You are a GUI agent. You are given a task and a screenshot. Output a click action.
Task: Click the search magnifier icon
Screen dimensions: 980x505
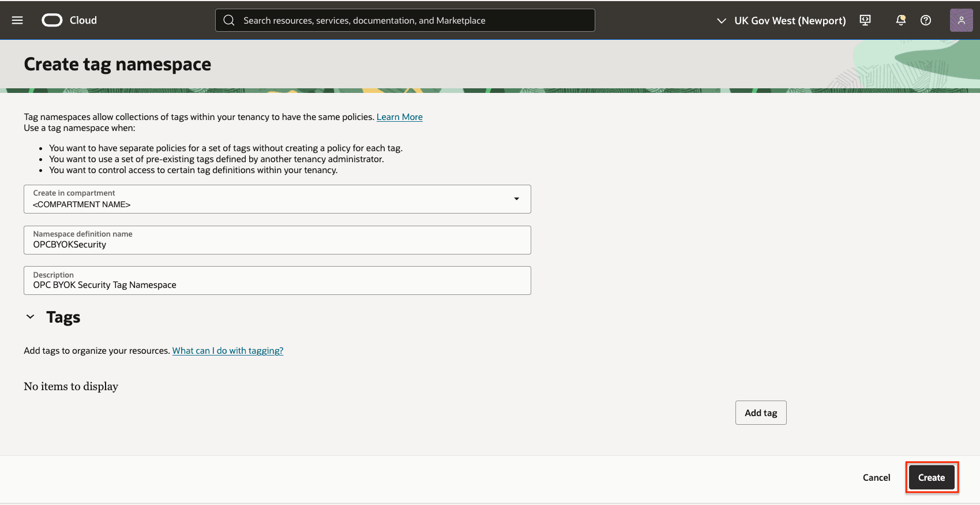click(x=229, y=20)
